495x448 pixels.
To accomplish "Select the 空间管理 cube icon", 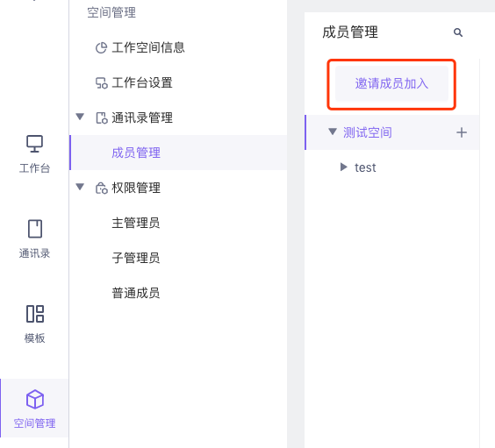I will point(35,399).
